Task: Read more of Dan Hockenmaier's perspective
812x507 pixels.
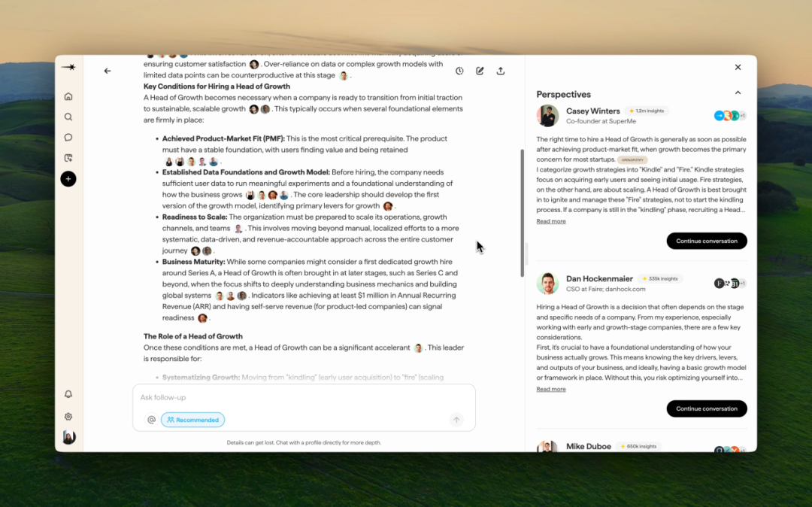Action: tap(551, 389)
